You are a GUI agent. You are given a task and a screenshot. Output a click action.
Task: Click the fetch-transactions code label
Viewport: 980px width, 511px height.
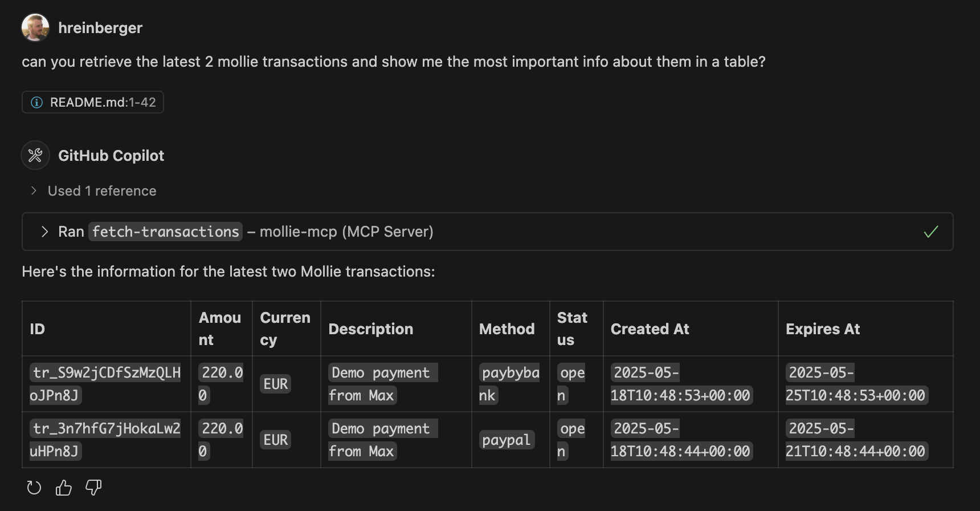(x=165, y=232)
